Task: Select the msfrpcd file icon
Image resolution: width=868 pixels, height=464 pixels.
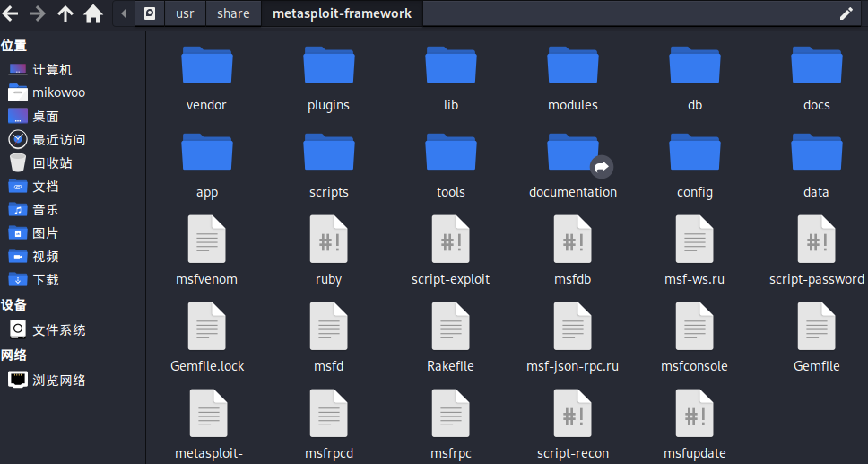Action: [x=329, y=413]
